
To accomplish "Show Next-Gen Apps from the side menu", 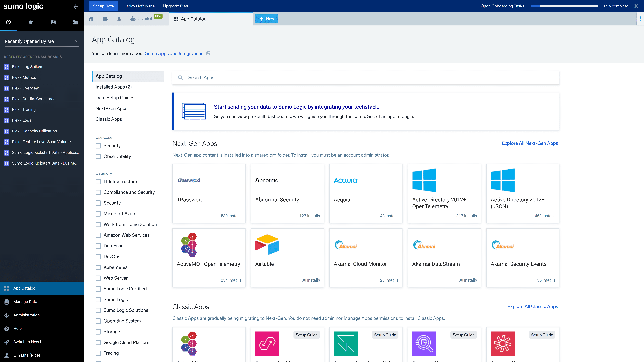I will coord(112,108).
